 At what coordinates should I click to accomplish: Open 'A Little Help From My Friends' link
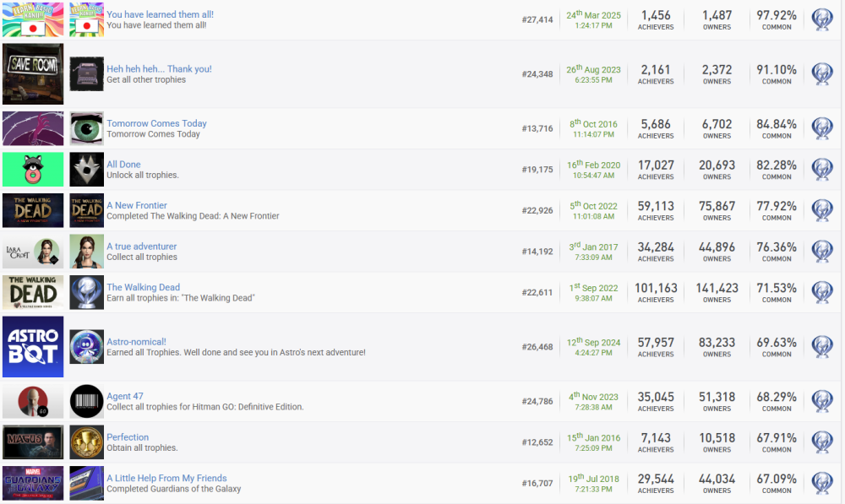pyautogui.click(x=166, y=478)
